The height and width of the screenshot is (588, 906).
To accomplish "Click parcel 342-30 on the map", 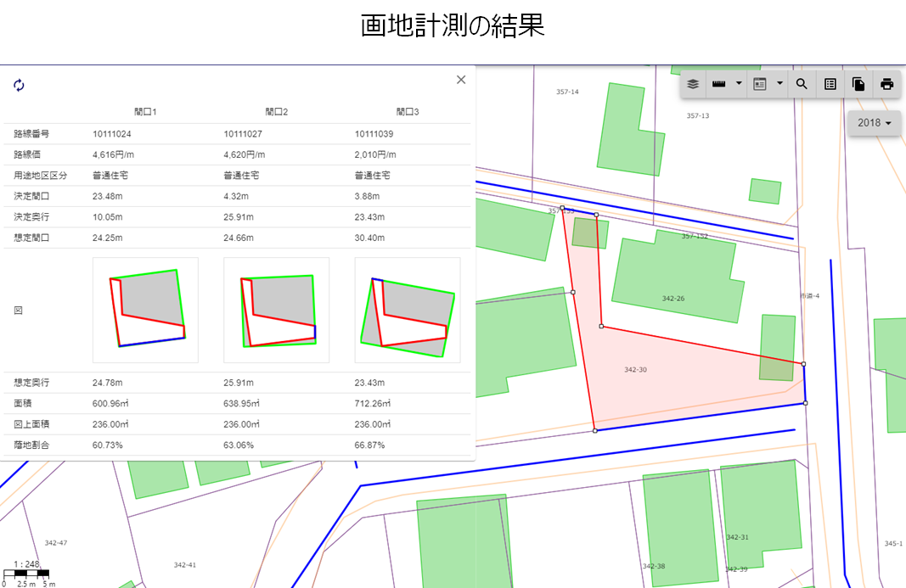I will click(x=635, y=370).
